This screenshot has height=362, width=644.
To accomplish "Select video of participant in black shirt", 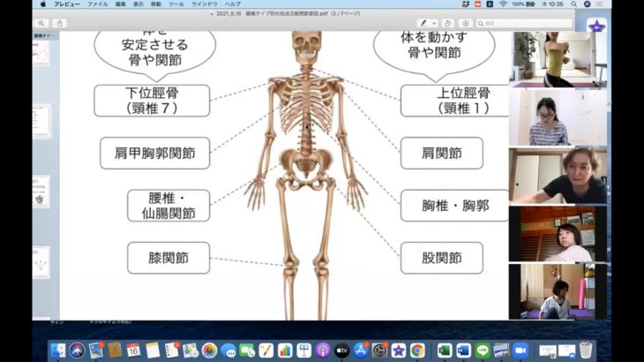I will [x=558, y=177].
